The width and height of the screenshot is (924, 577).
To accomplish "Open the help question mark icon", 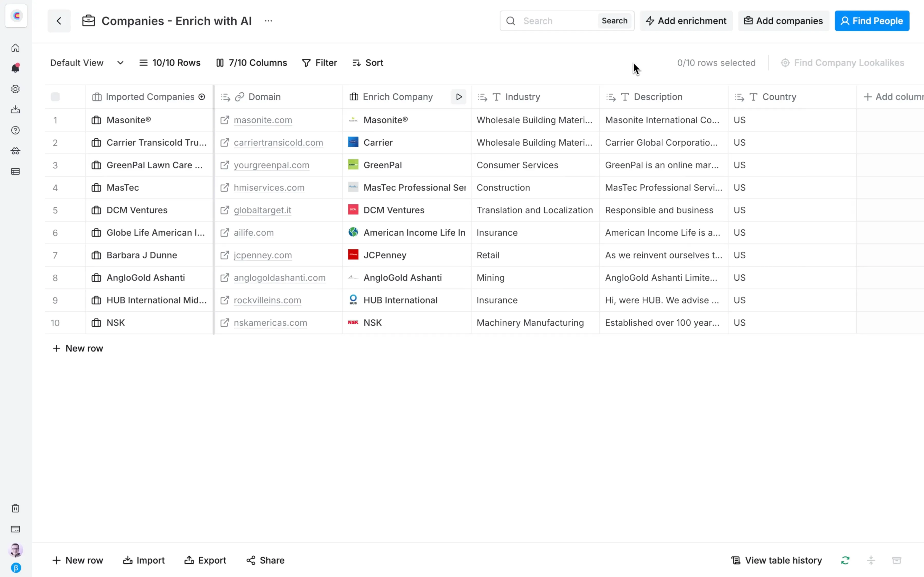I will click(15, 130).
